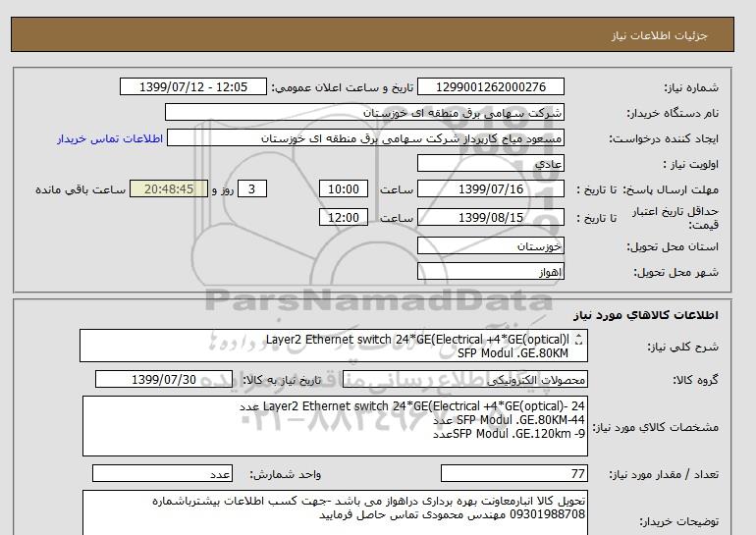Image resolution: width=756 pixels, height=535 pixels.
Task: Select the announcement date field 1399/07/12 - 12:05
Action: pos(192,86)
